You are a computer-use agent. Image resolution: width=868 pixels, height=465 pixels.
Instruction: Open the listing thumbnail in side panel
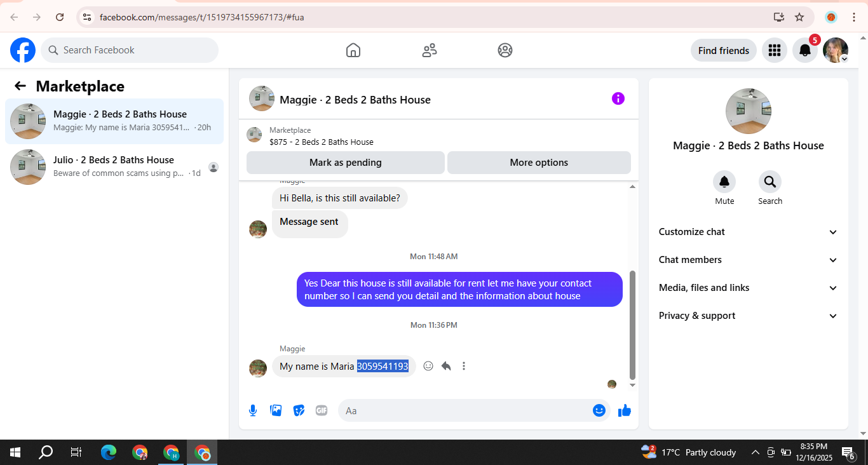coord(749,111)
